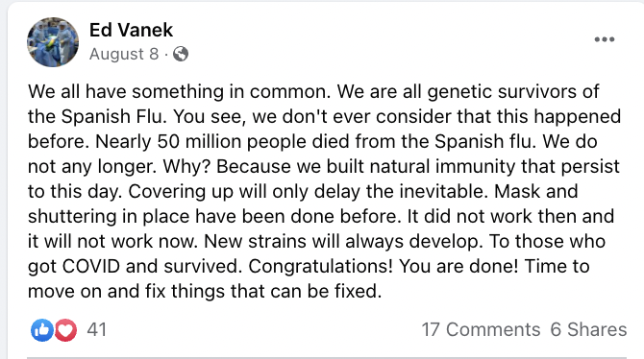Open the three-dot post options menu
This screenshot has height=359, width=644.
tap(605, 39)
